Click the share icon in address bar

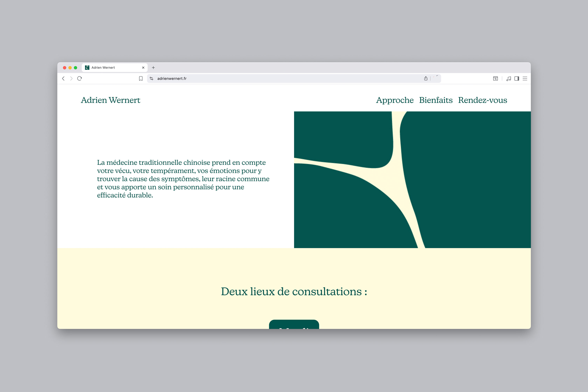[426, 79]
